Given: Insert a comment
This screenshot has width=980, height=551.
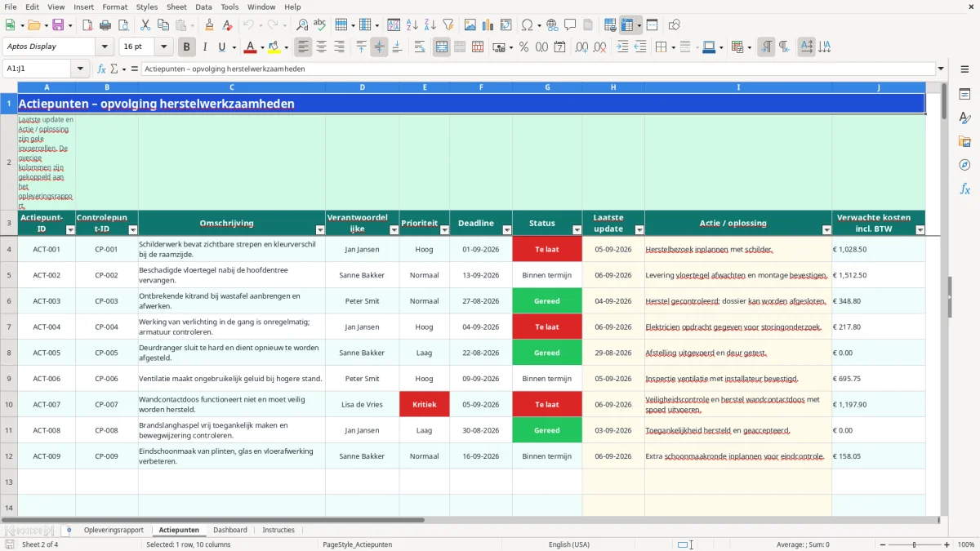Looking at the screenshot, I should coord(570,25).
